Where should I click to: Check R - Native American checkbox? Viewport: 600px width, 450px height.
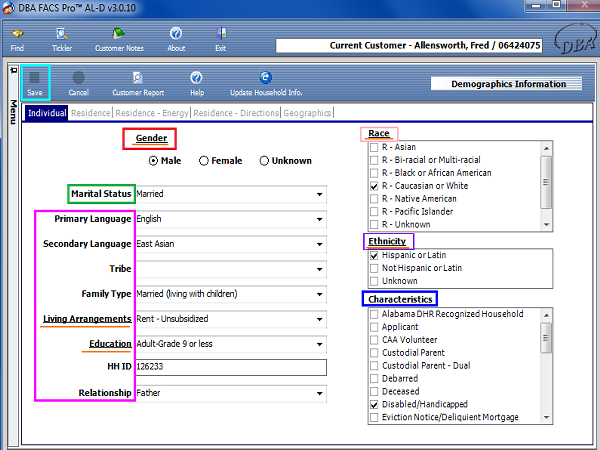[374, 199]
